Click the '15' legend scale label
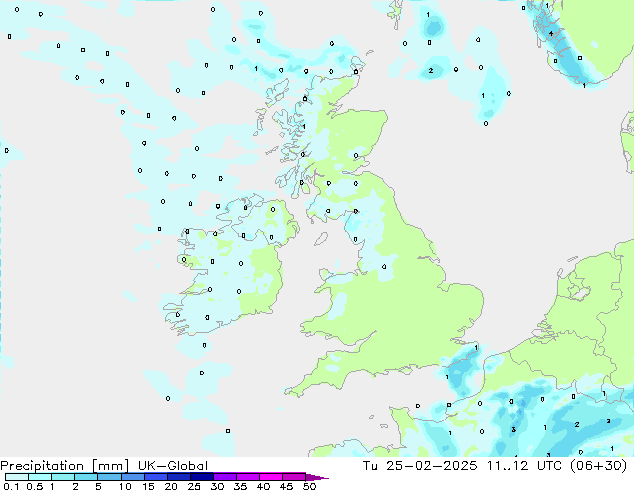634x490 pixels. (148, 486)
